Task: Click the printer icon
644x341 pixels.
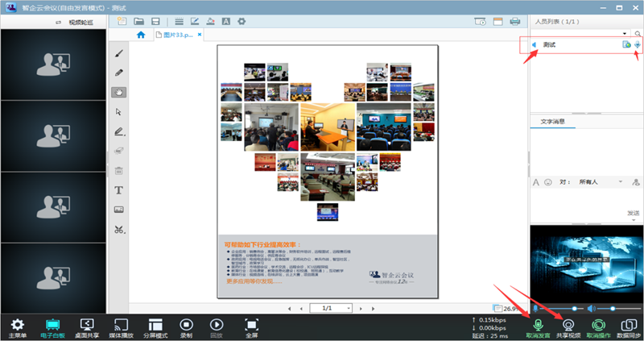Action: coord(515,22)
